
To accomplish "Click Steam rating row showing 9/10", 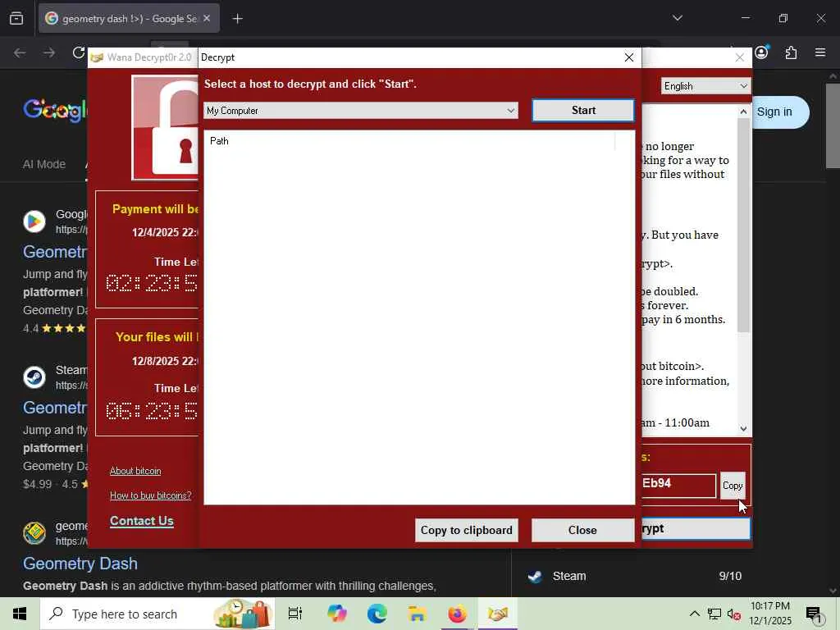I will click(x=634, y=577).
